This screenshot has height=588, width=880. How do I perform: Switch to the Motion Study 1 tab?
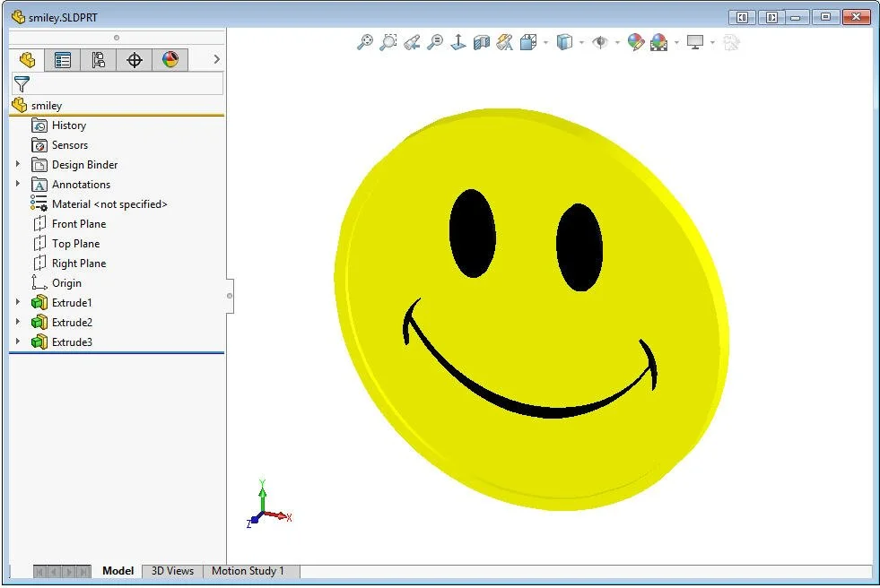pos(251,571)
